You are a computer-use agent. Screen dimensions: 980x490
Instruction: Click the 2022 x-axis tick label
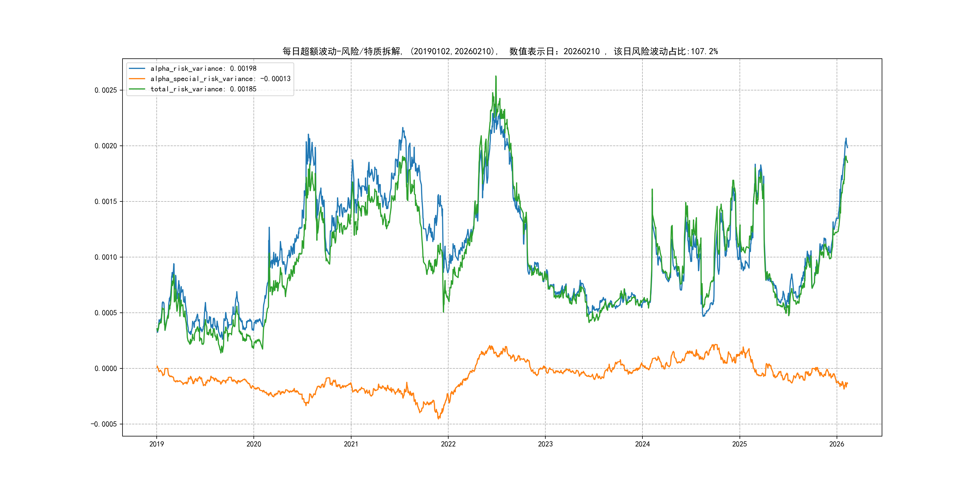coord(448,444)
